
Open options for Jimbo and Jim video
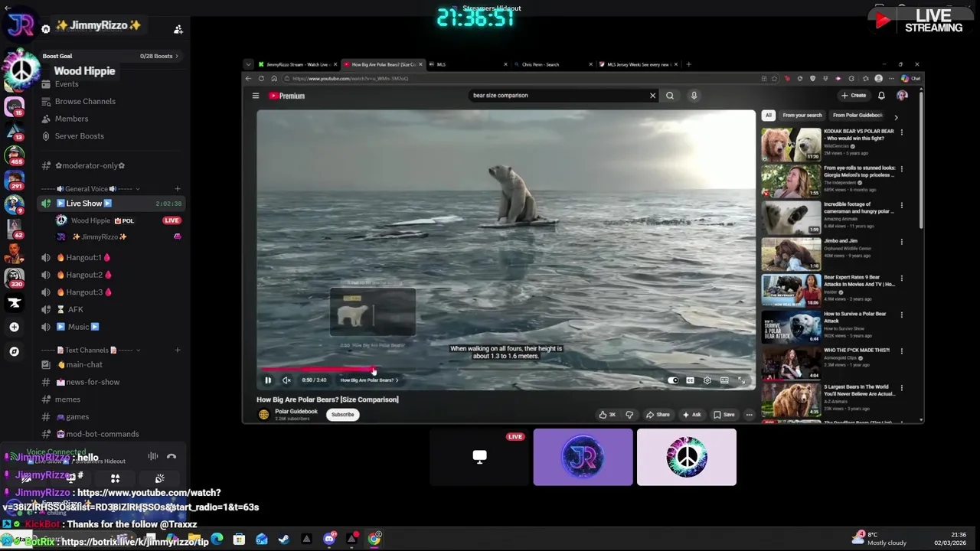tap(901, 242)
